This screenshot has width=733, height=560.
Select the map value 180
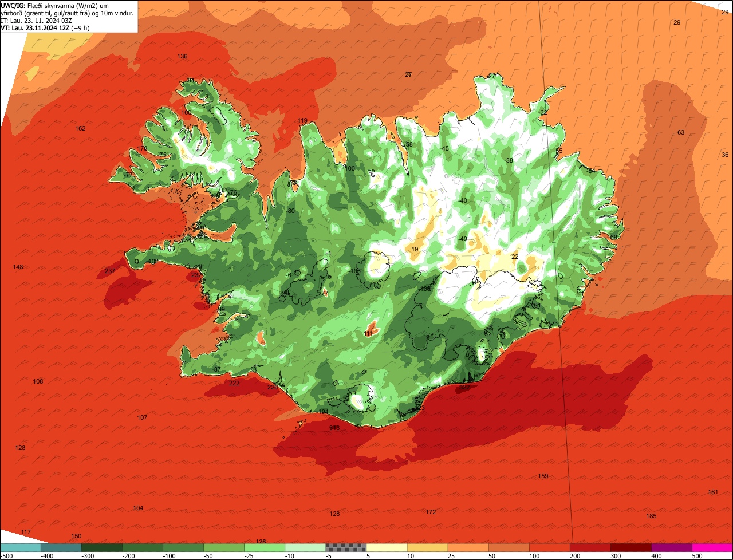point(187,112)
